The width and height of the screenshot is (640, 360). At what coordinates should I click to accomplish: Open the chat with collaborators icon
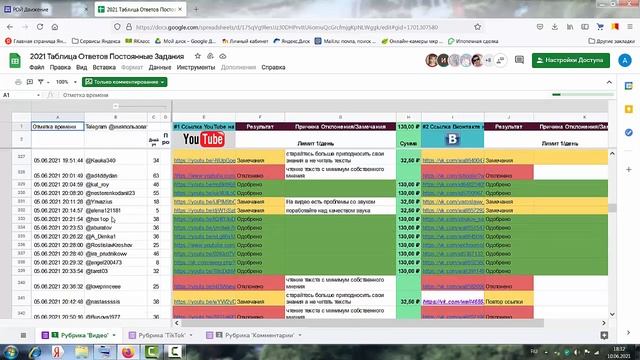(500, 60)
